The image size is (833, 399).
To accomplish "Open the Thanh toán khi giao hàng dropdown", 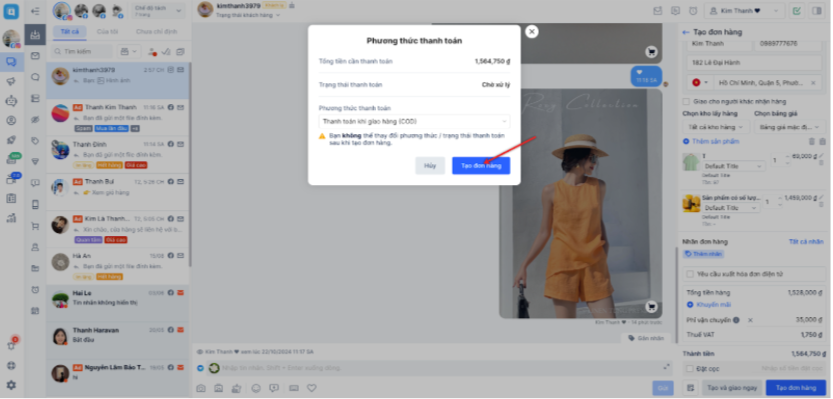I will tap(414, 122).
